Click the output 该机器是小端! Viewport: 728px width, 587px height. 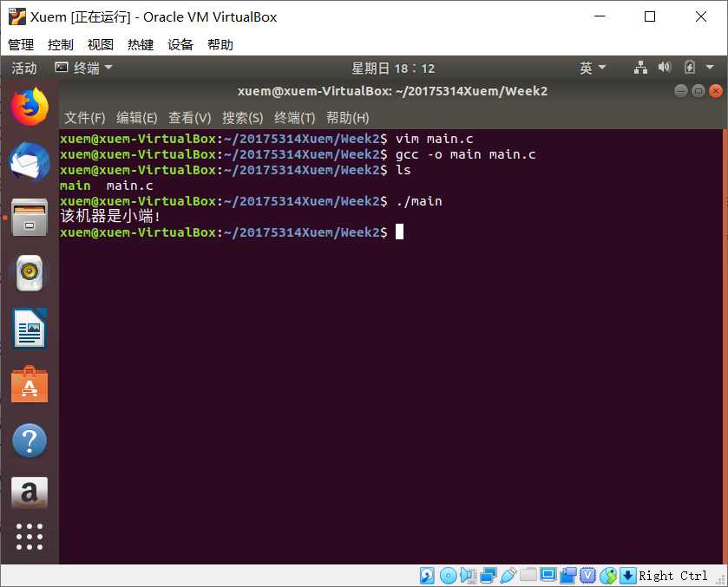point(110,216)
